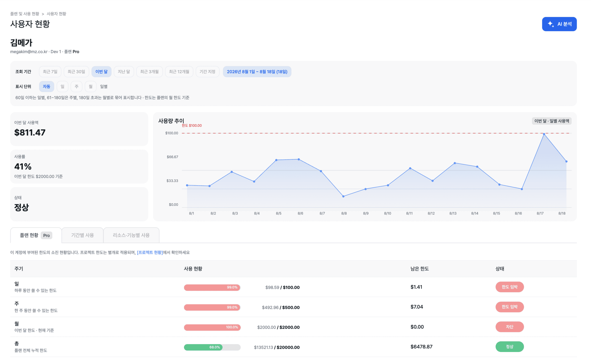Click the $6478.87 remaining limit value
The height and width of the screenshot is (364, 591).
(421, 347)
